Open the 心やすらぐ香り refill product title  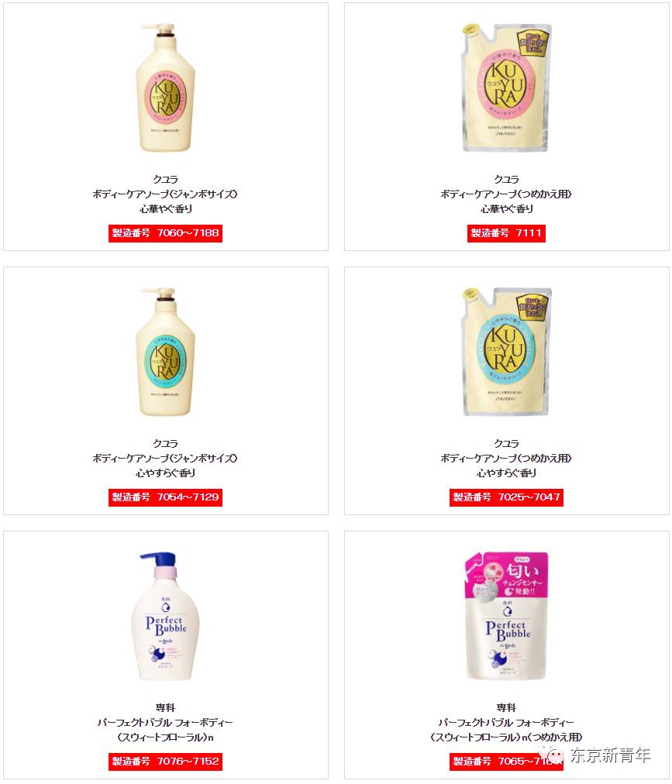[x=506, y=458]
